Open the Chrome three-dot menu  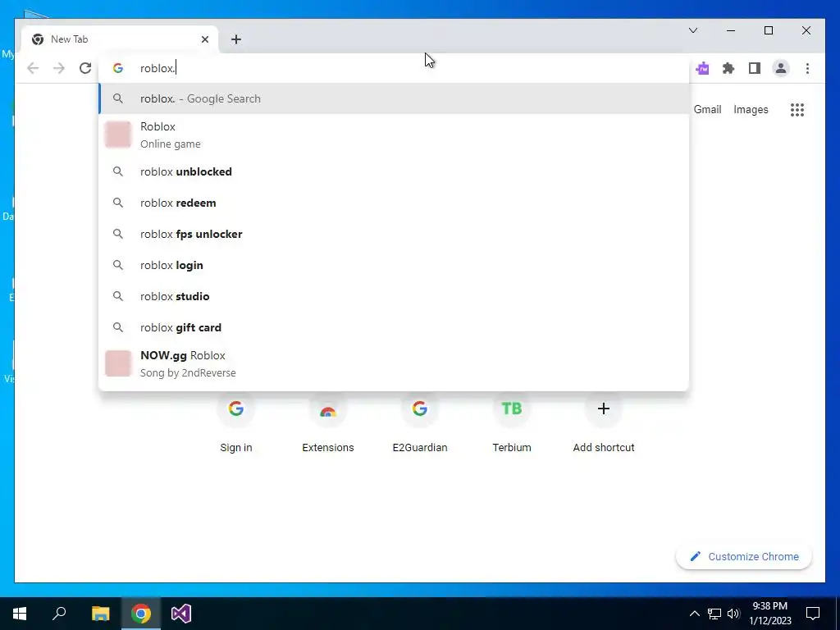(807, 69)
